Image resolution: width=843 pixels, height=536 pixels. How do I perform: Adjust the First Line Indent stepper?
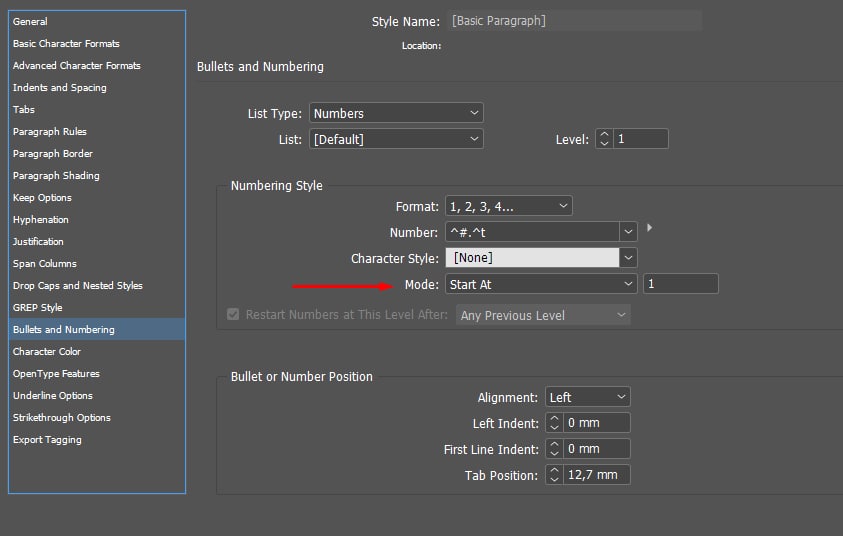pos(555,450)
